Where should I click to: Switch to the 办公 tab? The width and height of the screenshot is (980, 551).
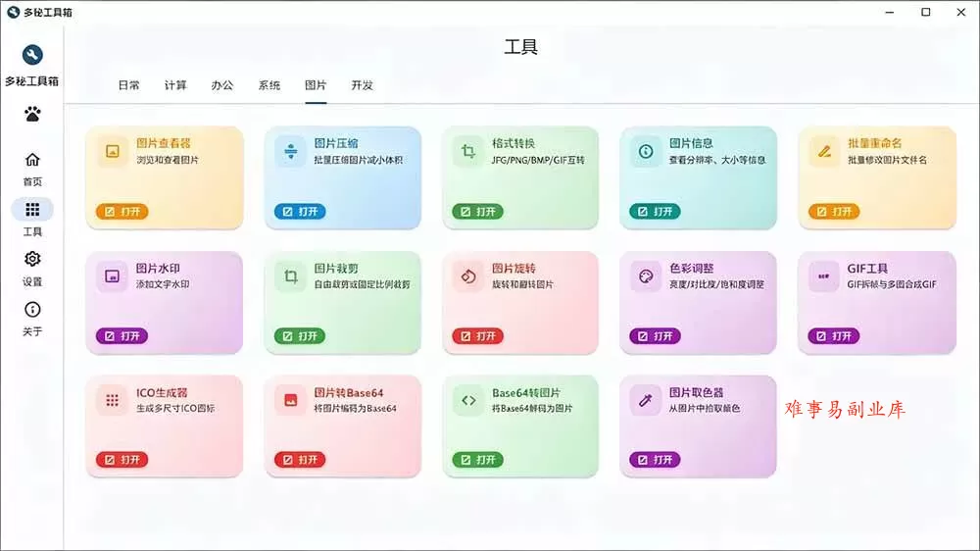pyautogui.click(x=221, y=85)
